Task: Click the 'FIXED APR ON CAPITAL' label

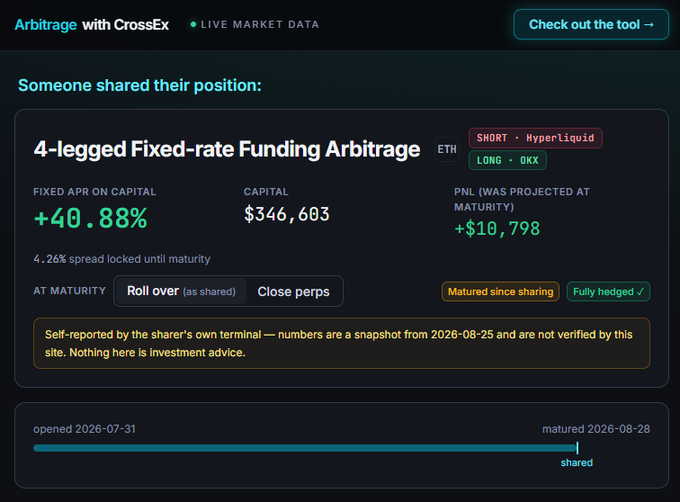Action: [x=95, y=192]
